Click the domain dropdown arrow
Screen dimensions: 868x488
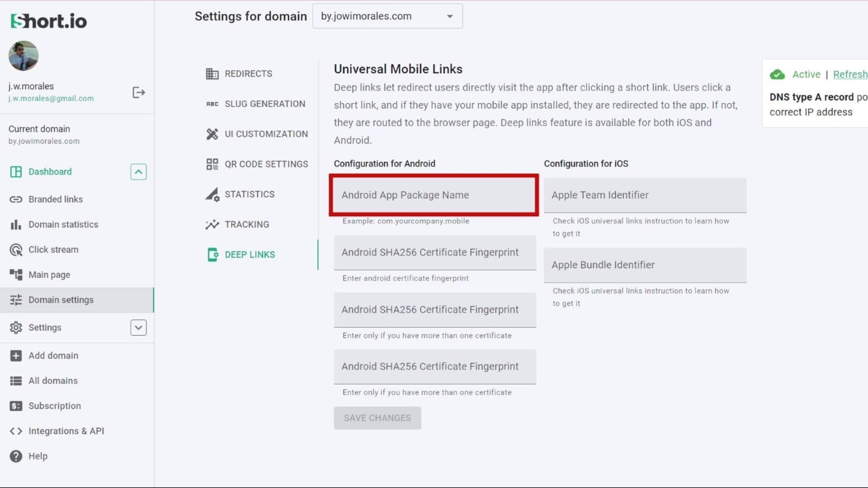[450, 16]
